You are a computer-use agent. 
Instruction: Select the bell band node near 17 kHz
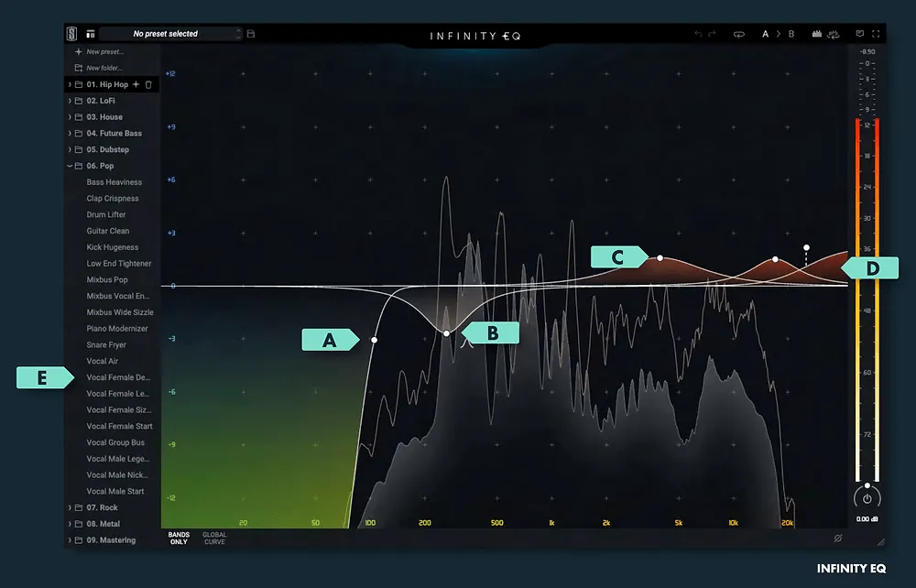[775, 259]
